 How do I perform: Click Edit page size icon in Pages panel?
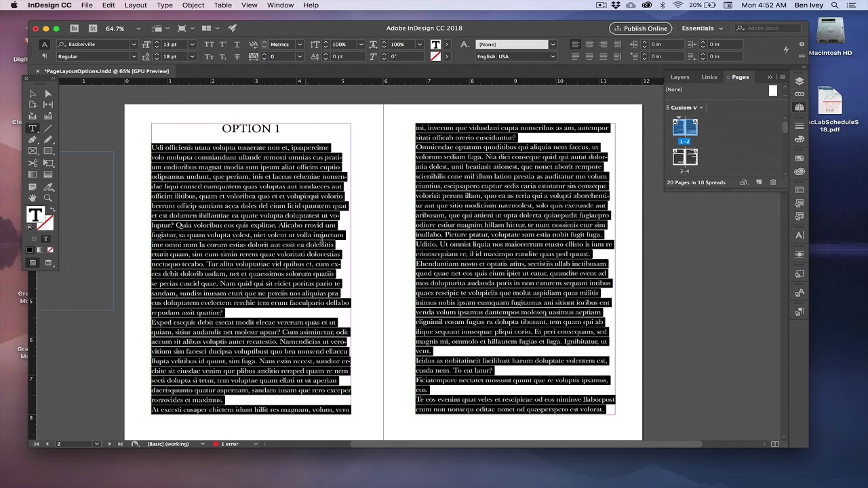click(744, 182)
